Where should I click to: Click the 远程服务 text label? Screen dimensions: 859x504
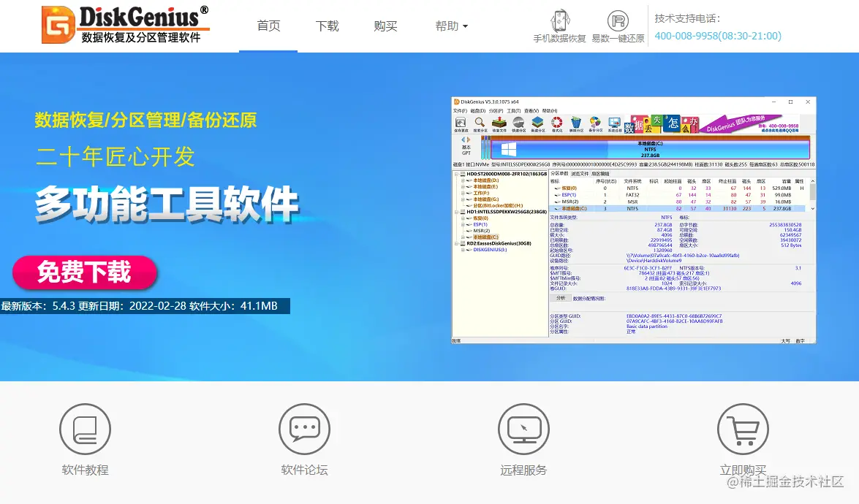[523, 470]
